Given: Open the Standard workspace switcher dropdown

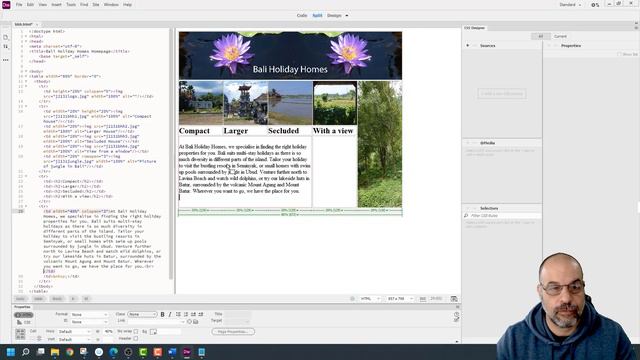Looking at the screenshot, I should tap(570, 4).
